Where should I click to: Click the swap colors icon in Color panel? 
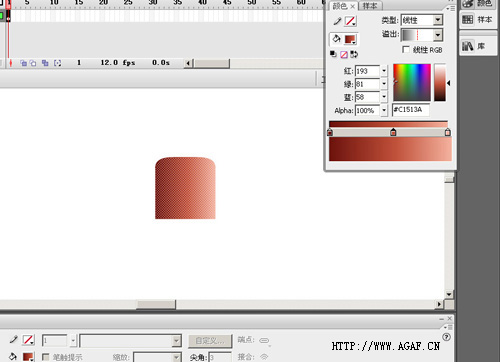(354, 54)
